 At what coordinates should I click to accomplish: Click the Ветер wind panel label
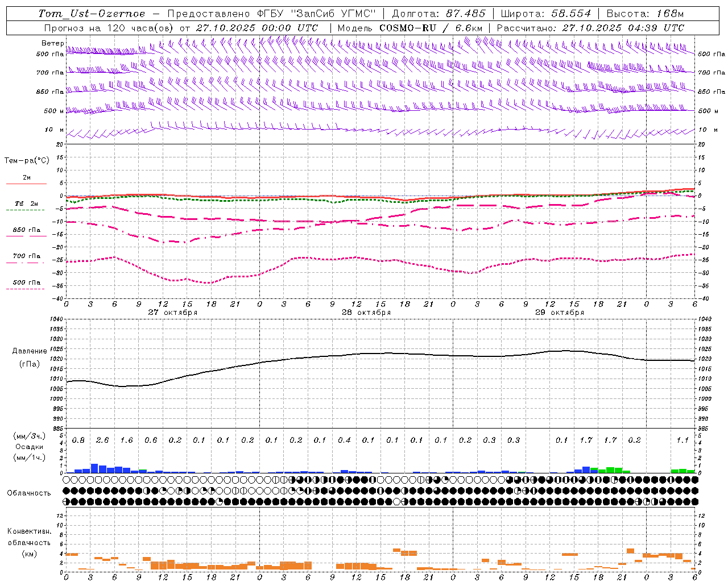(52, 43)
